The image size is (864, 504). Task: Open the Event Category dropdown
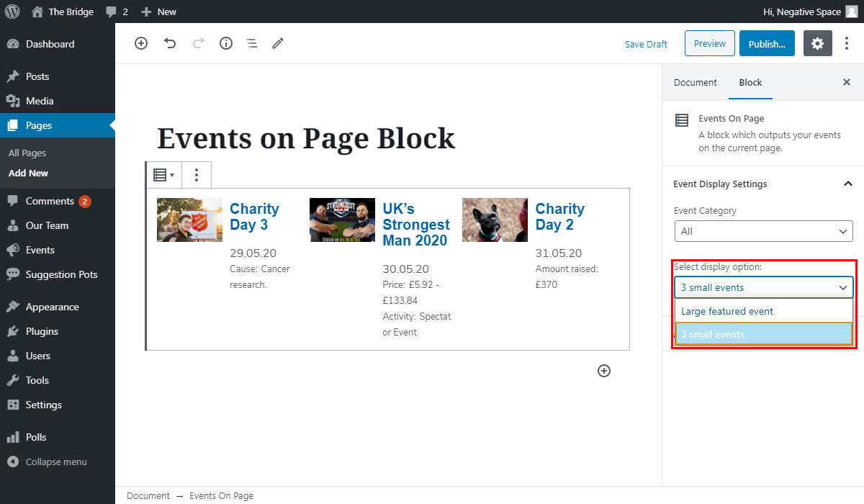[763, 231]
